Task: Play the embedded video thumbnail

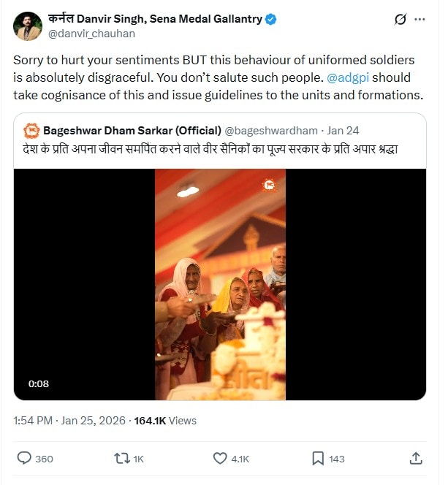Action: [x=220, y=284]
